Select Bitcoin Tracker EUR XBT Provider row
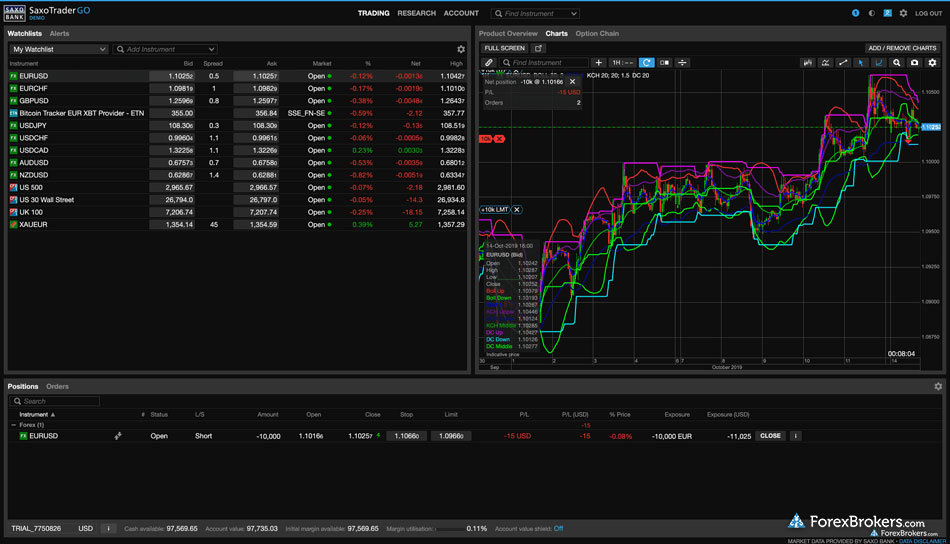950x544 pixels. [236, 113]
